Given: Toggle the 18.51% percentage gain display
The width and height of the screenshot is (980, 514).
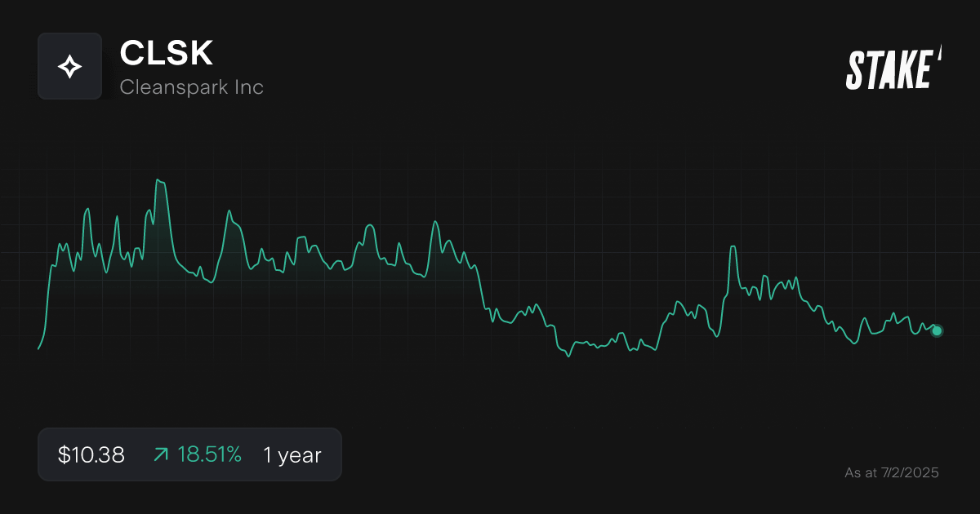Looking at the screenshot, I should pyautogui.click(x=209, y=454).
